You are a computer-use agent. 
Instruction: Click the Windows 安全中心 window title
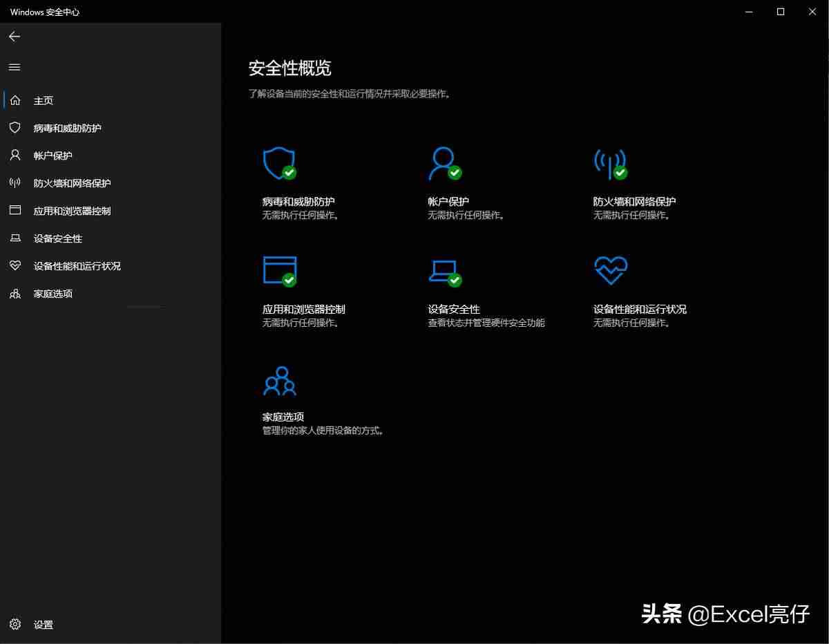(45, 12)
